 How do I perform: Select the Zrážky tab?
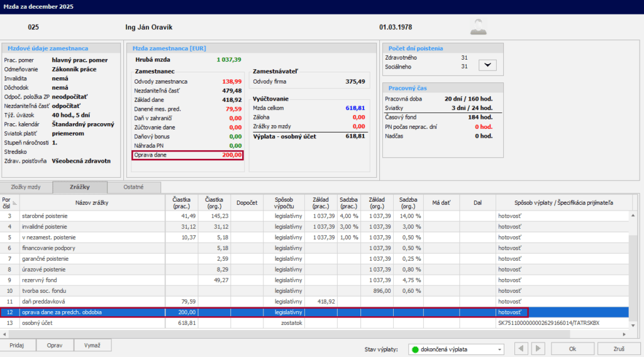coord(80,187)
